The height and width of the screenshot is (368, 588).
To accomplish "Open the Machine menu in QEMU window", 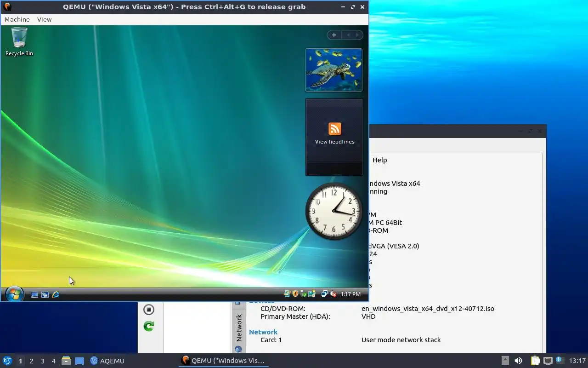I will [x=17, y=19].
